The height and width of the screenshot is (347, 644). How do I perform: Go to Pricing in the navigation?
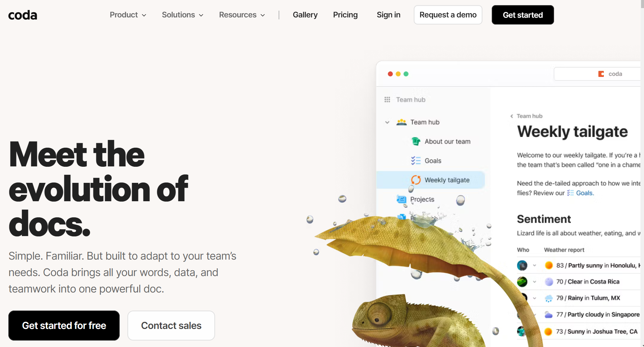click(x=345, y=15)
